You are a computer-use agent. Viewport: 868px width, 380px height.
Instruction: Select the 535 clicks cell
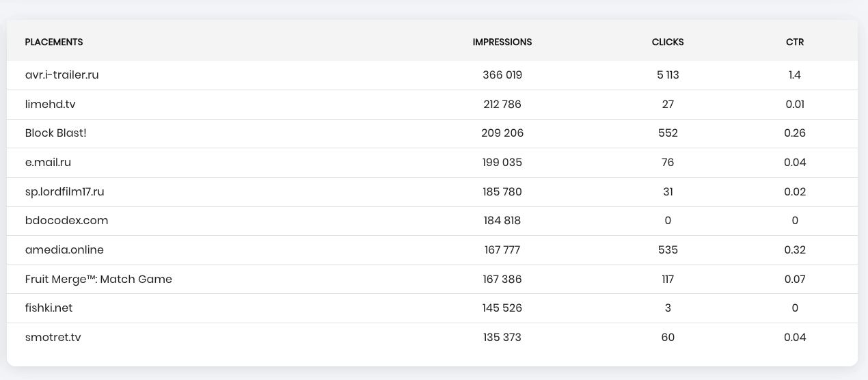point(668,250)
